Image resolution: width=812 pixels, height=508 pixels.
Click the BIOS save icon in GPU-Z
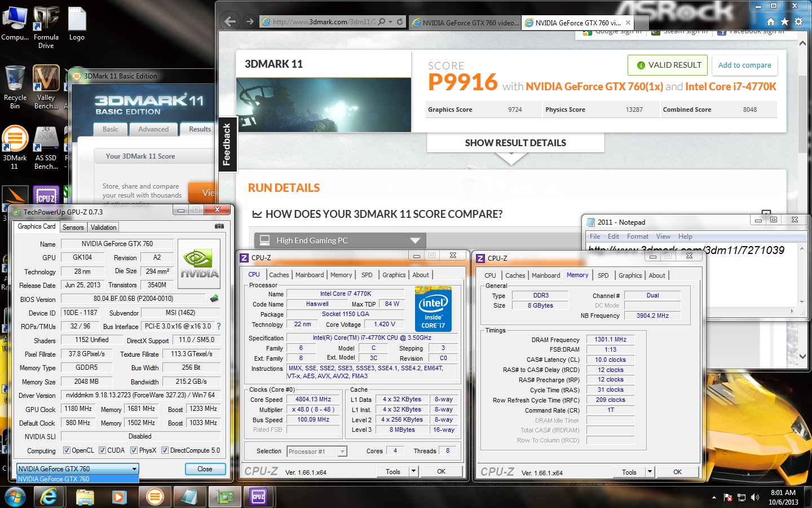(x=214, y=299)
